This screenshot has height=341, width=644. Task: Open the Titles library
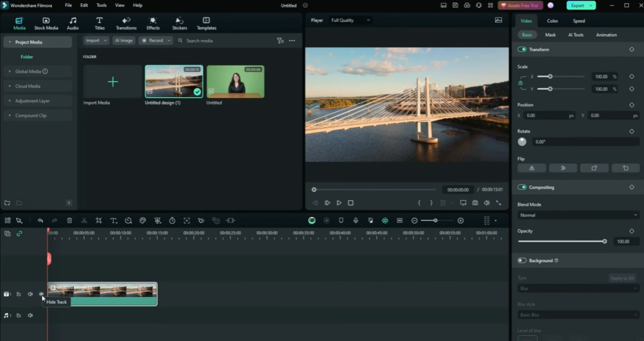(x=99, y=23)
